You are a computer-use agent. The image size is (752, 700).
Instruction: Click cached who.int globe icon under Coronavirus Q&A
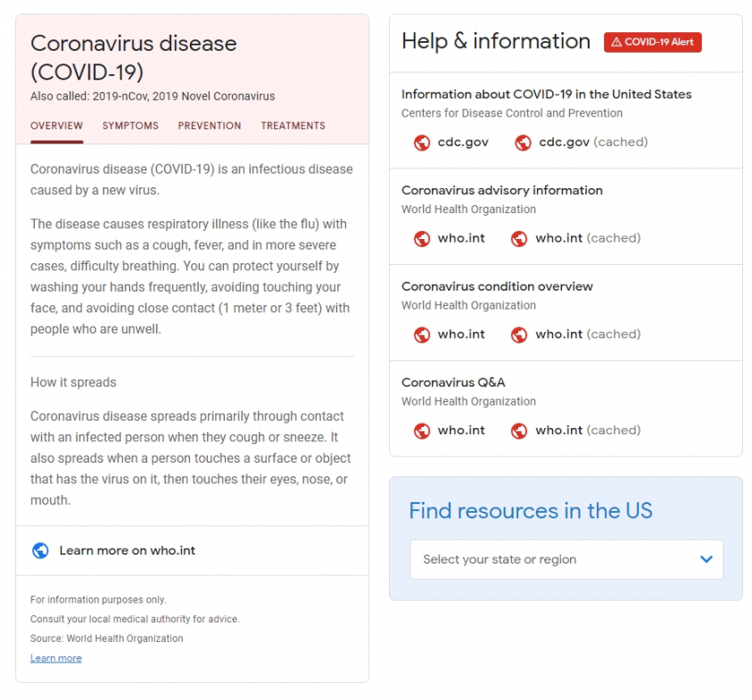tap(519, 432)
